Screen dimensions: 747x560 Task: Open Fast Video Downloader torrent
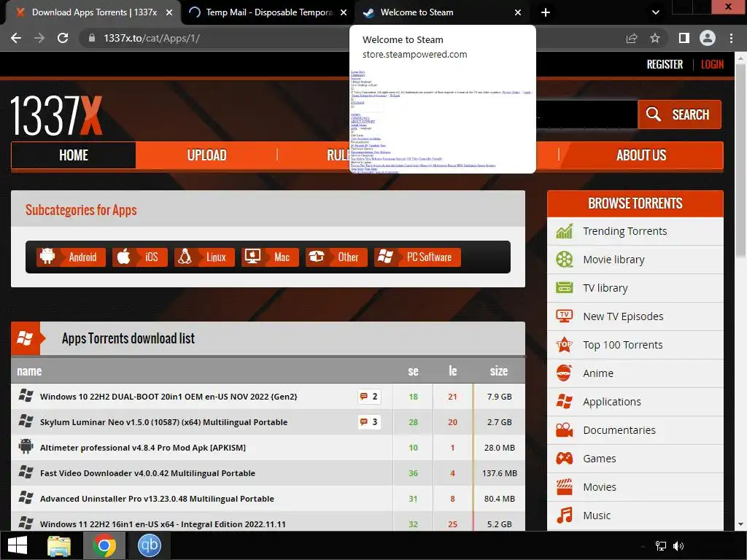147,473
